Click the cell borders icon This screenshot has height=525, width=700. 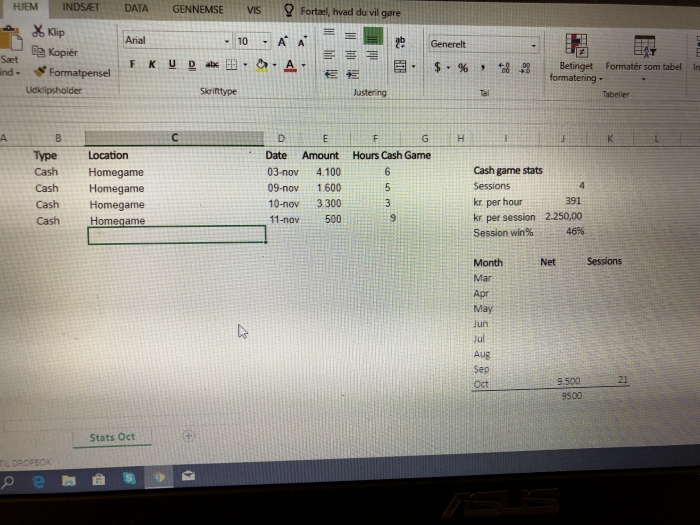click(231, 65)
